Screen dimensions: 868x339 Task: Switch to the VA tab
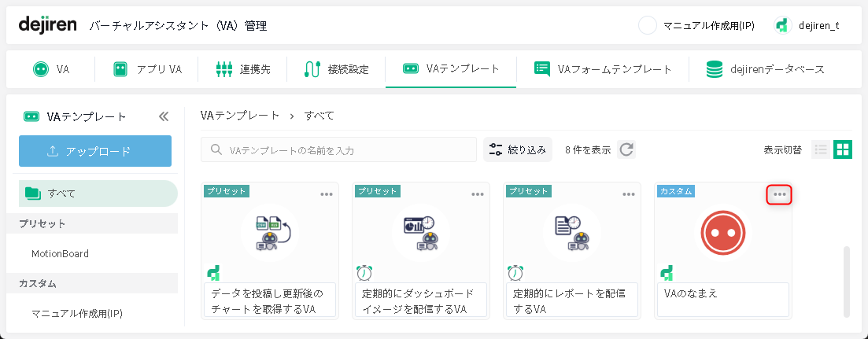[51, 69]
